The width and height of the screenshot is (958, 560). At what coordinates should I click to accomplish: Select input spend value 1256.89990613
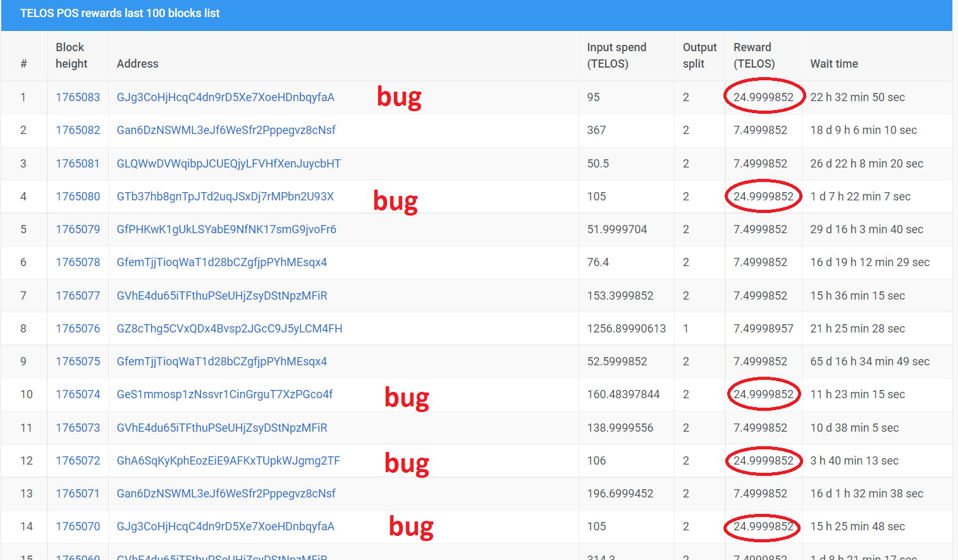pyautogui.click(x=627, y=329)
